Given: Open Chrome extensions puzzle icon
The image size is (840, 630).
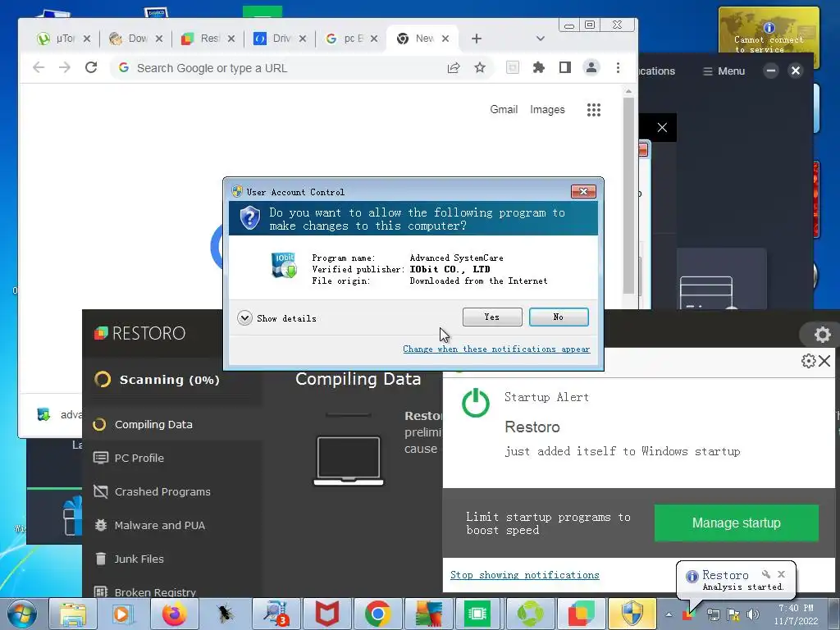Looking at the screenshot, I should (539, 67).
